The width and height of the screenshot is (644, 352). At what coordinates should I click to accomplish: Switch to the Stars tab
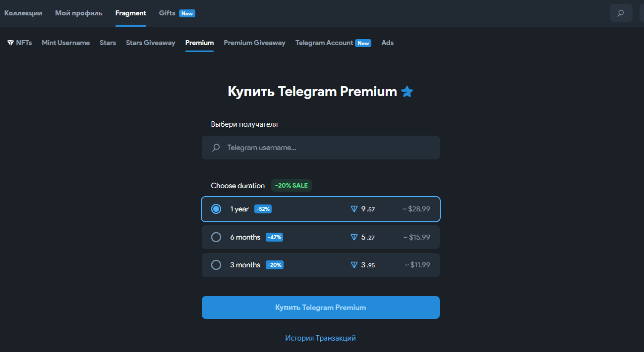[108, 43]
